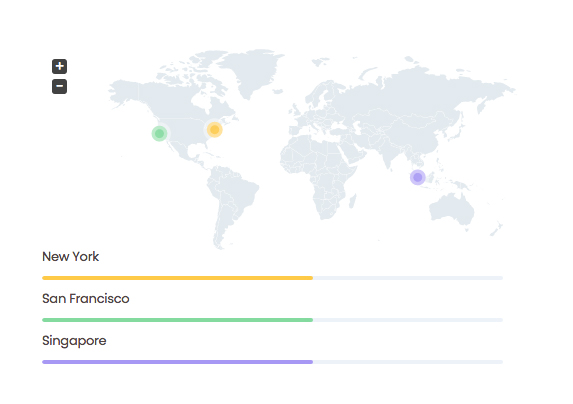
Task: Click unfilled portion of Singapore bar
Action: tap(408, 362)
